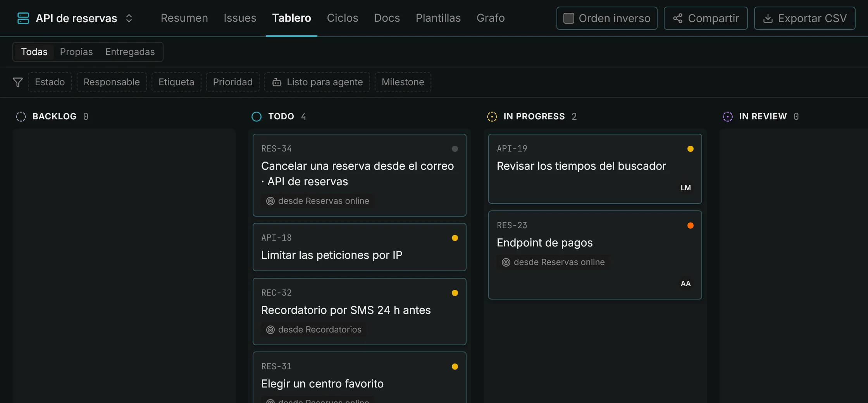Click the In Progress column status icon
This screenshot has height=403, width=868.
[x=492, y=117]
